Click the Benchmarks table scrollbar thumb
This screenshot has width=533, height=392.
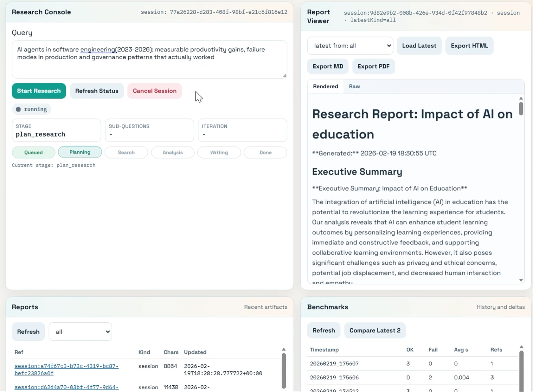pyautogui.click(x=521, y=371)
